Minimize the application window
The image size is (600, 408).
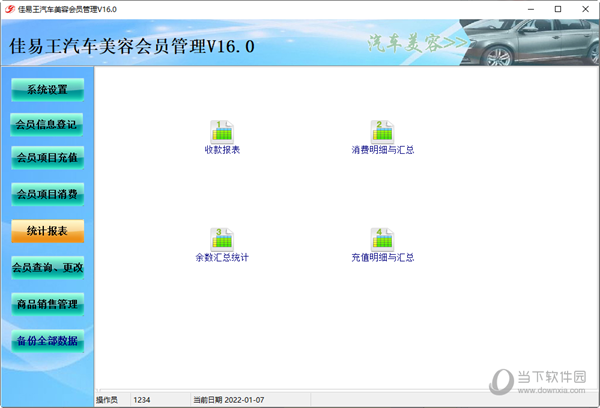click(x=531, y=9)
